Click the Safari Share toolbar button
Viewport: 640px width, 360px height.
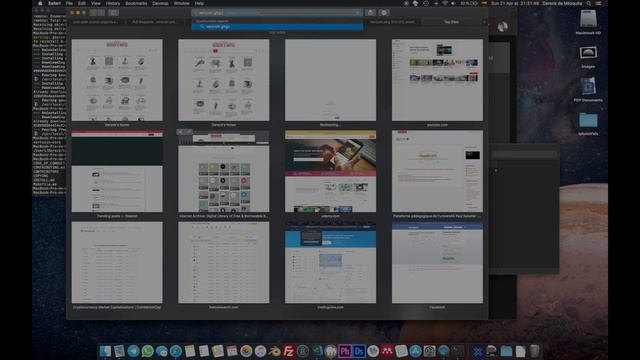click(x=371, y=13)
